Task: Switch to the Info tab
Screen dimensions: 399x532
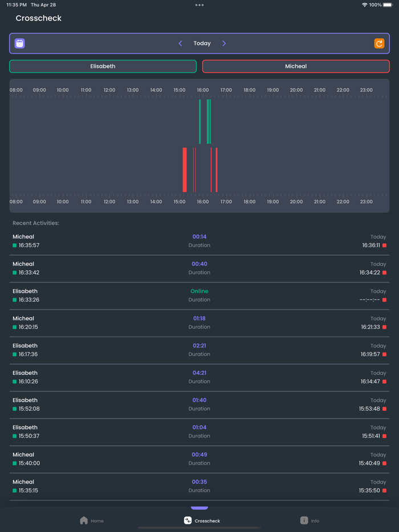Action: point(310,520)
